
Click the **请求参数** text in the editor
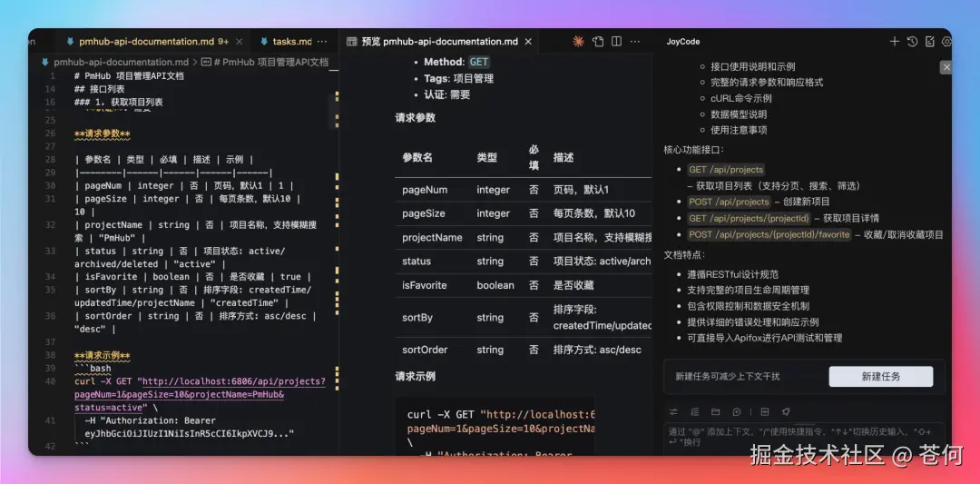click(103, 133)
